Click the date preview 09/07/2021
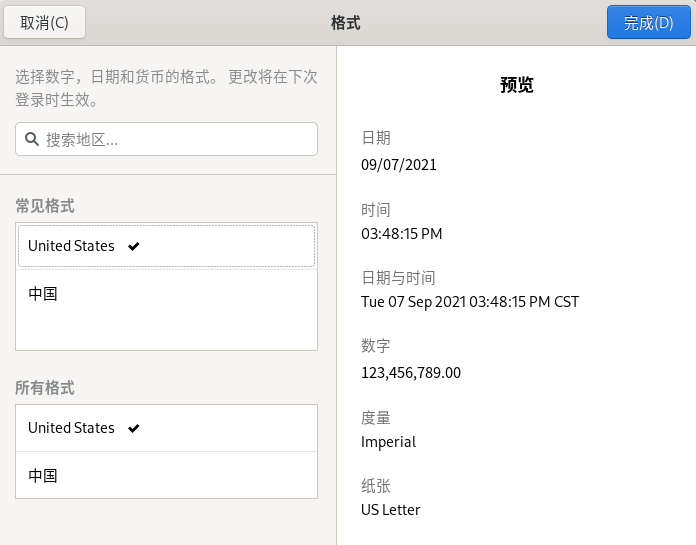 [x=399, y=165]
